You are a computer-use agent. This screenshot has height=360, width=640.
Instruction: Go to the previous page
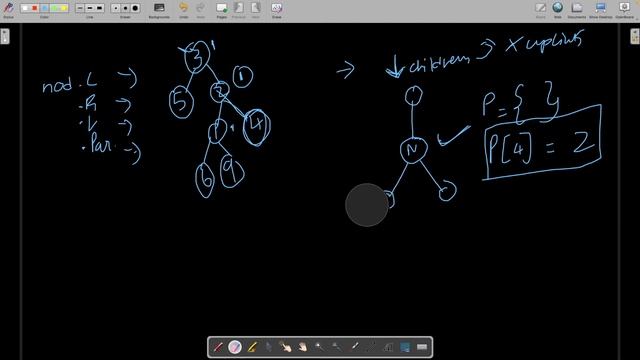pos(238,10)
